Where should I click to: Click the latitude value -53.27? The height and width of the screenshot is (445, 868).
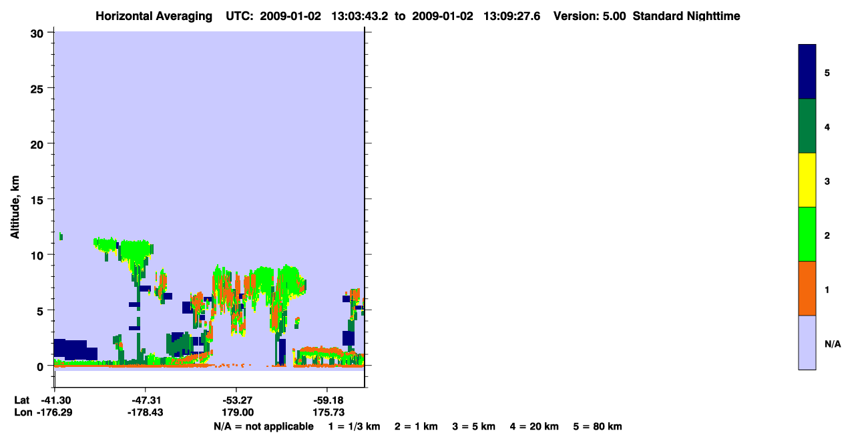click(x=236, y=400)
